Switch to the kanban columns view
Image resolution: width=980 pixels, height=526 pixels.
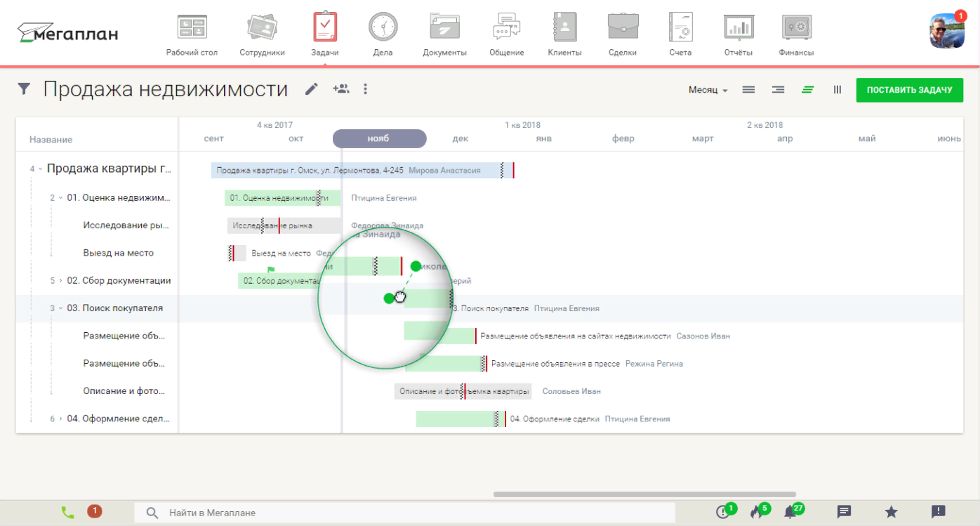pyautogui.click(x=837, y=90)
